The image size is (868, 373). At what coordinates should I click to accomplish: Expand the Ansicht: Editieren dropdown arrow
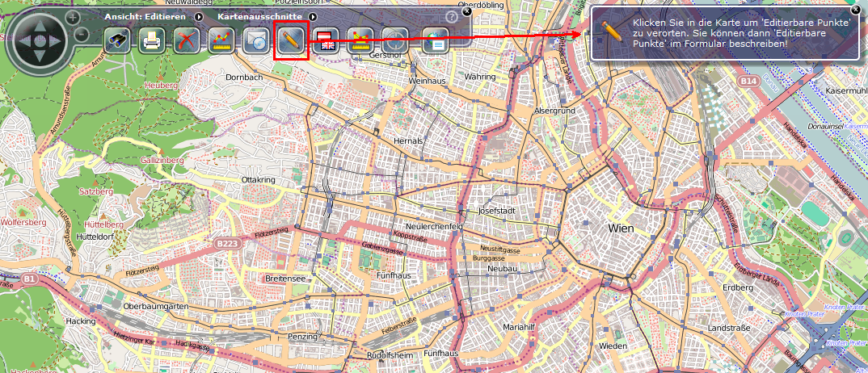click(198, 17)
